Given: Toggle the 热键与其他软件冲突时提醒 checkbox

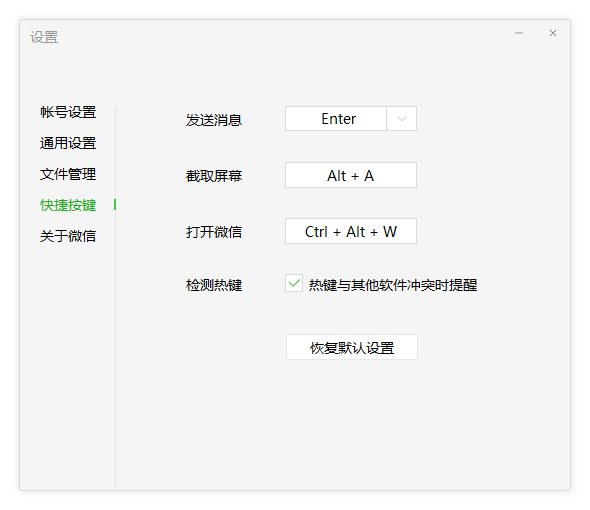Looking at the screenshot, I should (294, 283).
